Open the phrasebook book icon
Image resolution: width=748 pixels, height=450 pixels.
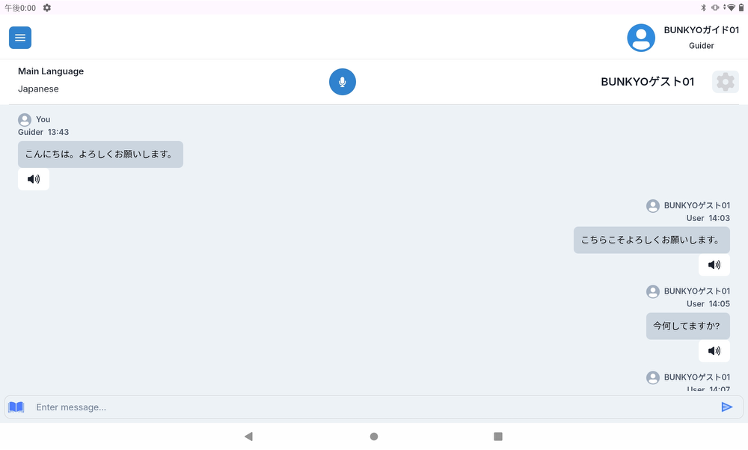(x=16, y=407)
